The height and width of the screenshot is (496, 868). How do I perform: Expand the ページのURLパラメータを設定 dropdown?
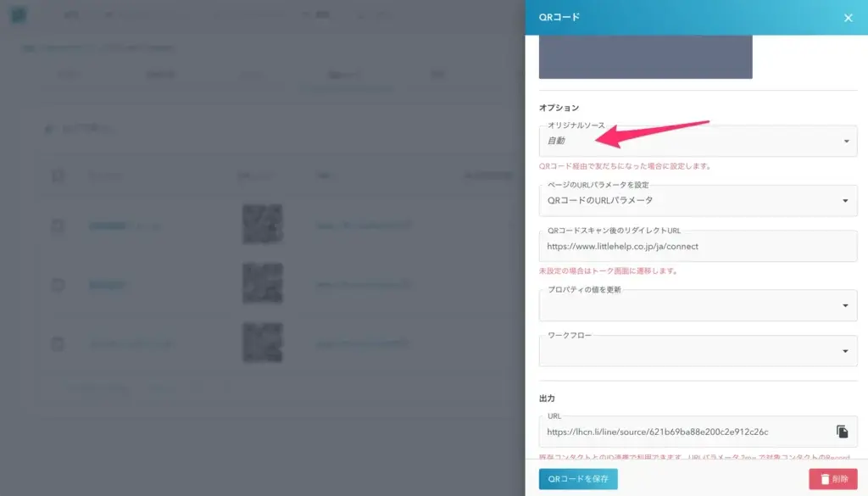697,201
